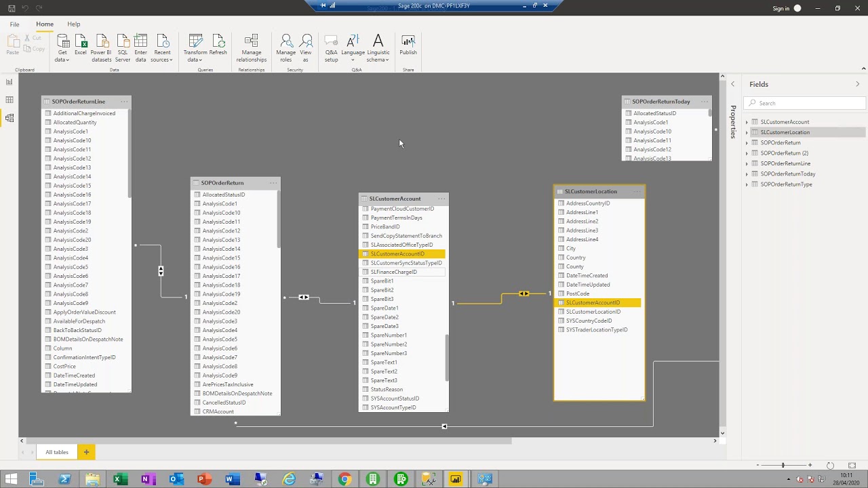Expand SLCustomerLocation in Fields pane
Viewport: 868px width, 488px height.
(x=747, y=132)
